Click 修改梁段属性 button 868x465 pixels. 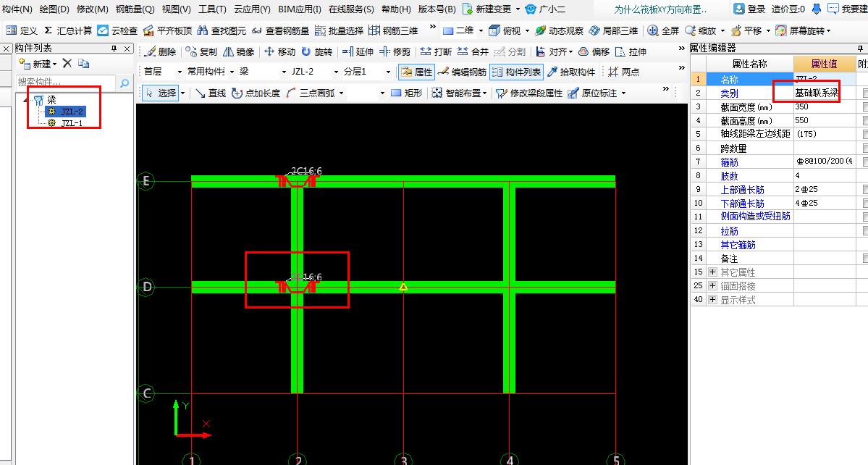(529, 93)
